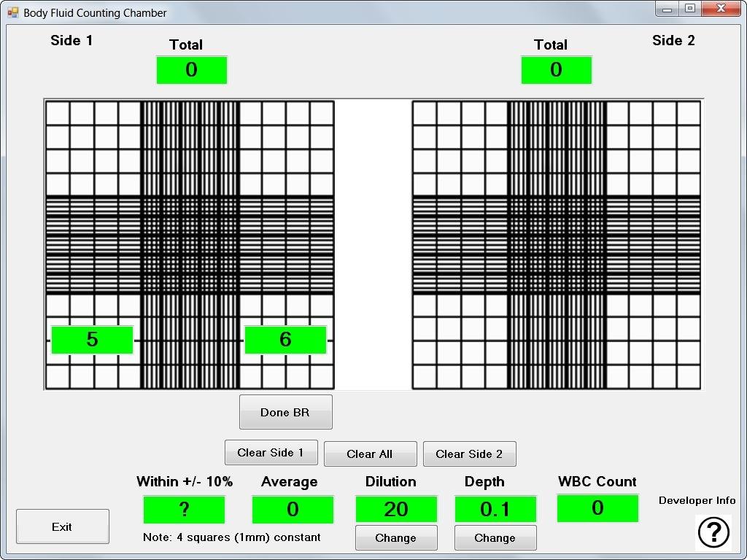Screen dimensions: 747x560
Task: Select the Depth value field showing 0.1
Action: tap(495, 509)
